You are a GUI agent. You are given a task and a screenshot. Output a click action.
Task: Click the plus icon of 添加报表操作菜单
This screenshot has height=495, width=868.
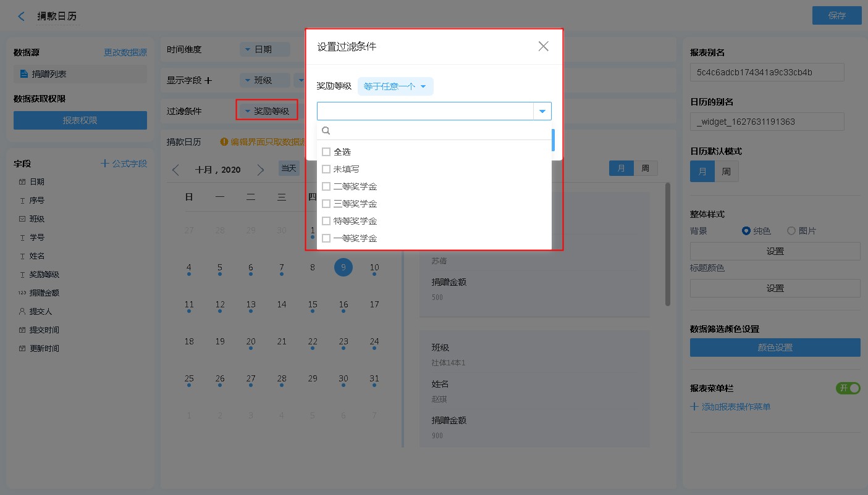pyautogui.click(x=694, y=407)
